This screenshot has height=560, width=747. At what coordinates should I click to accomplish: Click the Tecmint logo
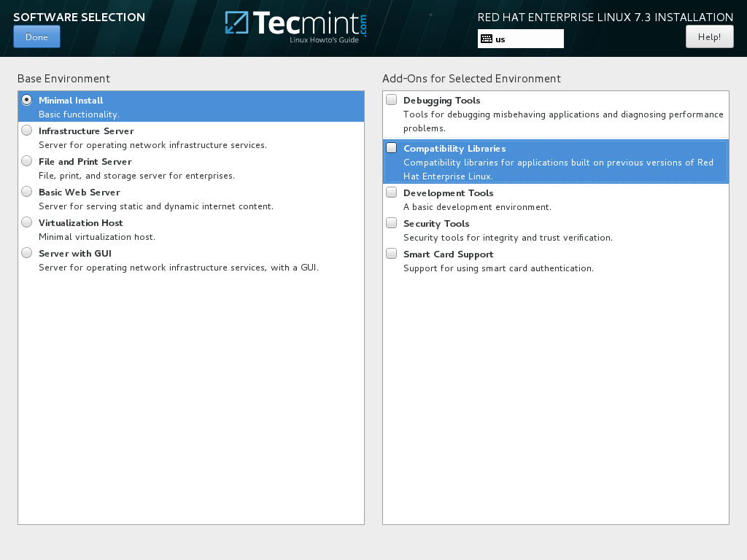click(295, 26)
